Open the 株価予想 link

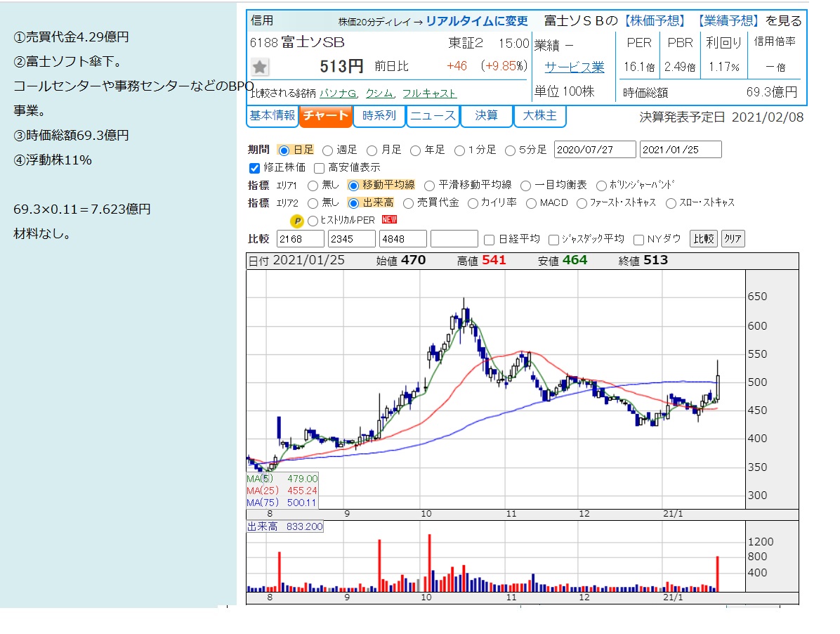point(655,21)
